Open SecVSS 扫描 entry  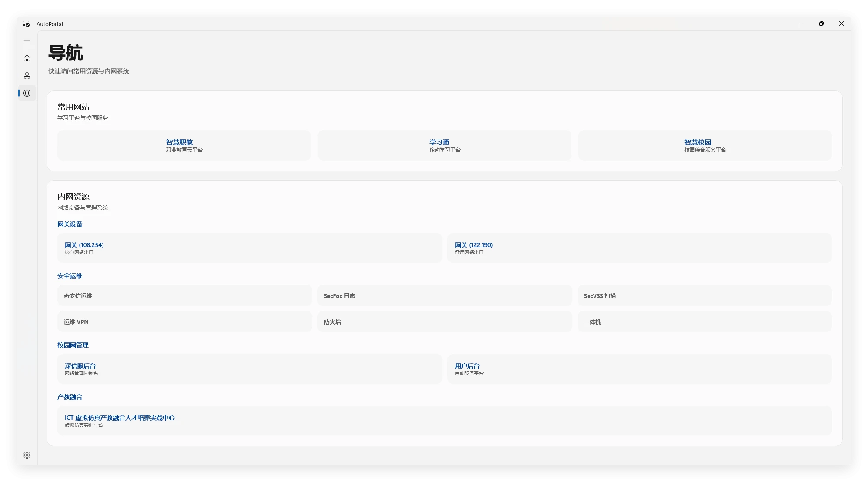click(704, 296)
